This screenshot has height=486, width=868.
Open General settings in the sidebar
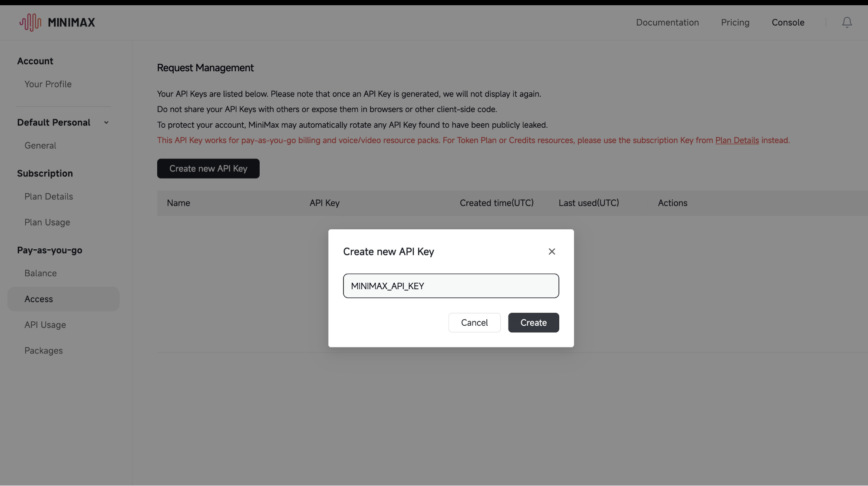(x=40, y=145)
